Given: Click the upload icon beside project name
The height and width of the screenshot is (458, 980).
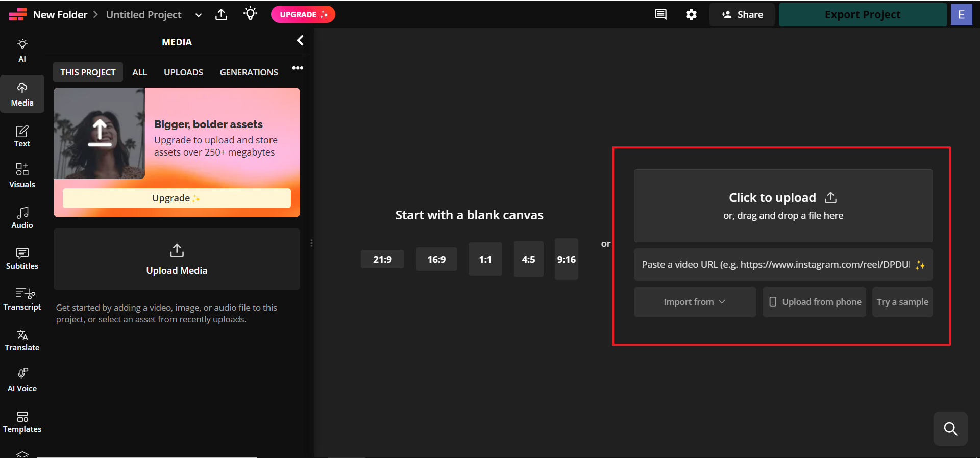Looking at the screenshot, I should (221, 14).
